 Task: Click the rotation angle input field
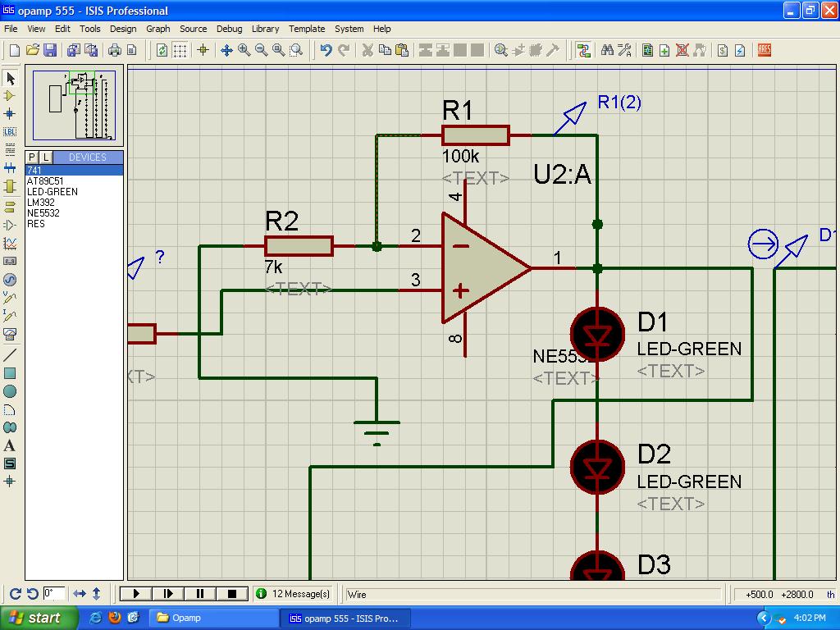tap(54, 593)
